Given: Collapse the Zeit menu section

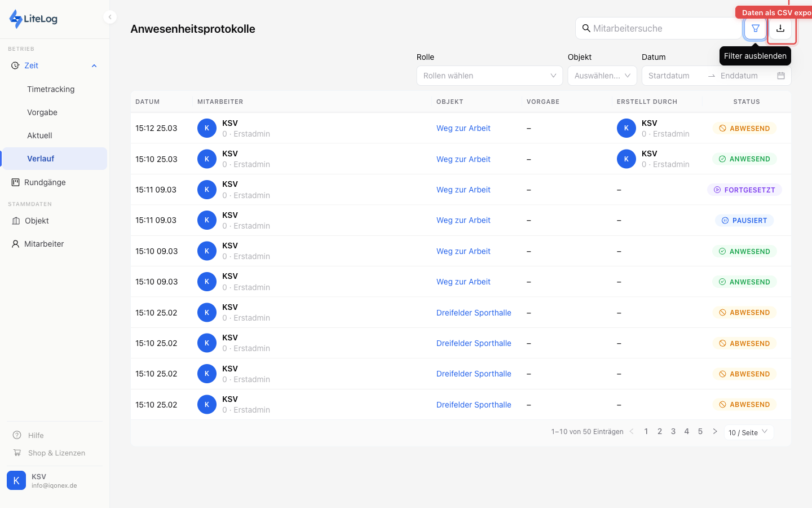Looking at the screenshot, I should (x=94, y=66).
